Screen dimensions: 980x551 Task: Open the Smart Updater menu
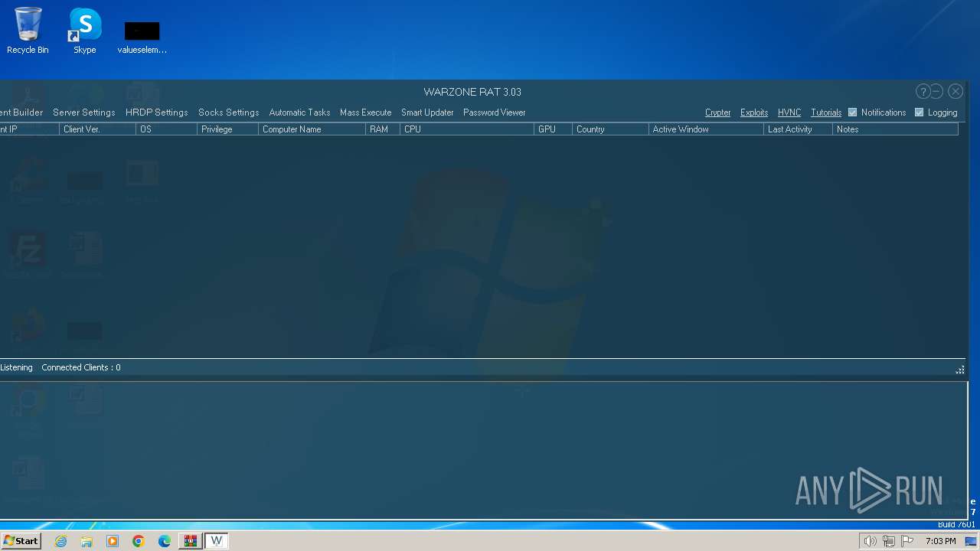[x=427, y=112]
